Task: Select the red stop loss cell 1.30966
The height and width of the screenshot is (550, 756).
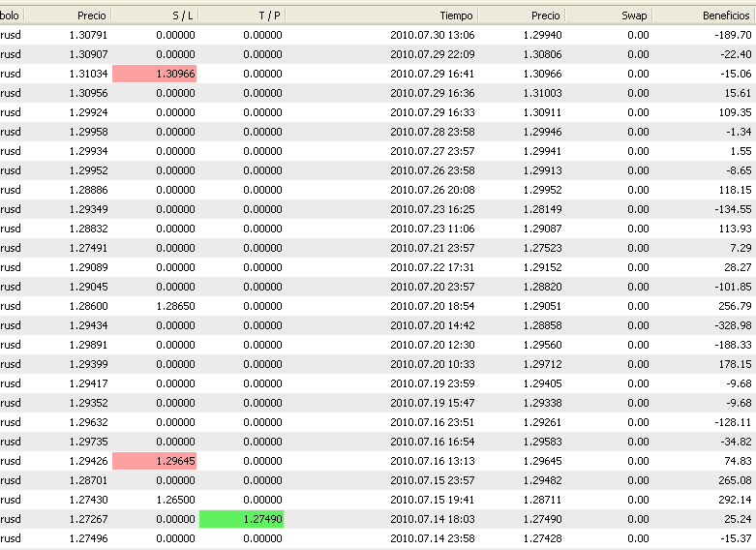Action: 154,74
